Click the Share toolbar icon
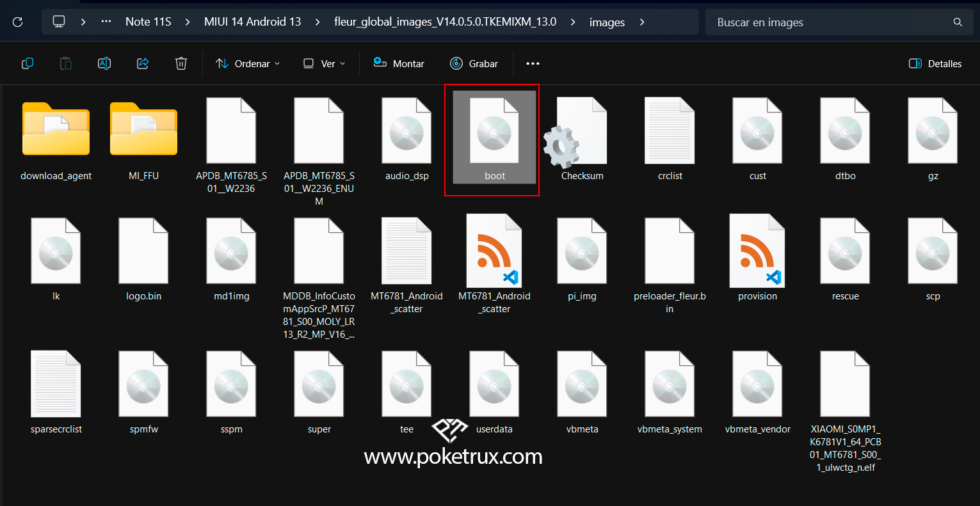 tap(143, 63)
